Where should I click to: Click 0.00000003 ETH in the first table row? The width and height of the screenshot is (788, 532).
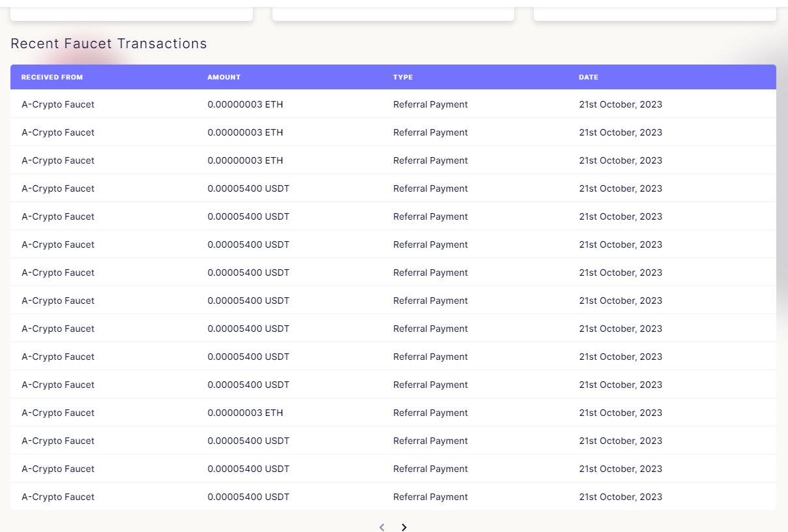245,104
